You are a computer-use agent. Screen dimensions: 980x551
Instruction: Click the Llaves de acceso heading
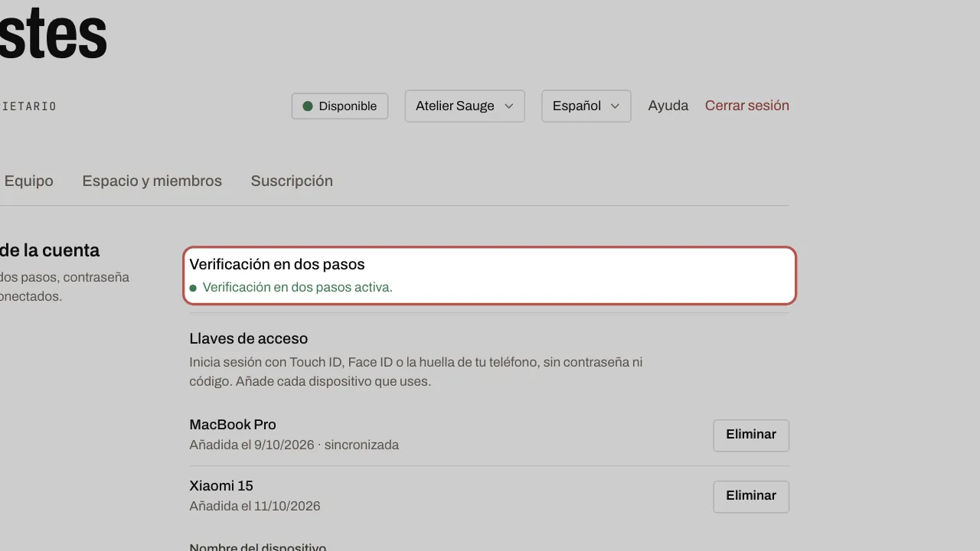coord(249,339)
